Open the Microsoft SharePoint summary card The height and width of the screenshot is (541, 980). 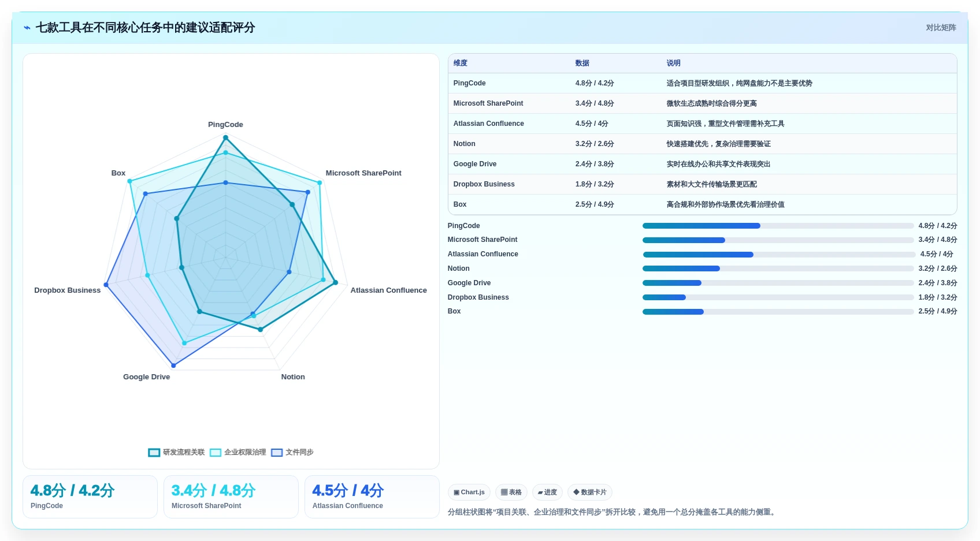231,497
